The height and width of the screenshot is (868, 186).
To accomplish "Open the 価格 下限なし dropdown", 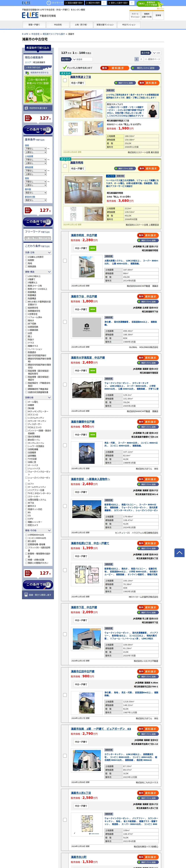I will coord(36,149).
